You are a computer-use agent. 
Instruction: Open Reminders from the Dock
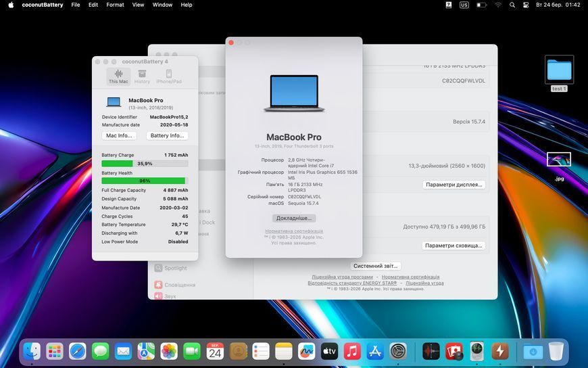pyautogui.click(x=261, y=352)
